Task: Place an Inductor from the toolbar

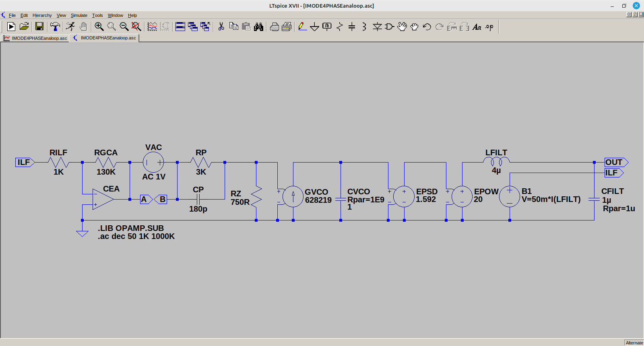Action: coord(364,27)
